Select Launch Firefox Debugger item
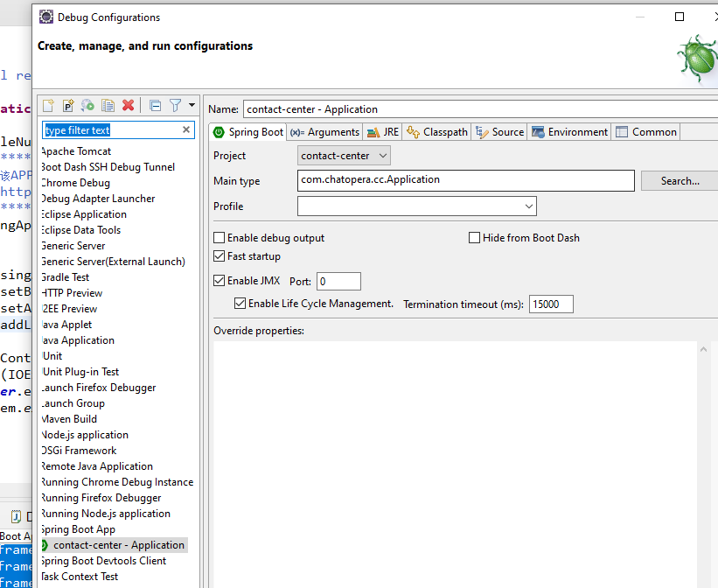 coord(99,388)
